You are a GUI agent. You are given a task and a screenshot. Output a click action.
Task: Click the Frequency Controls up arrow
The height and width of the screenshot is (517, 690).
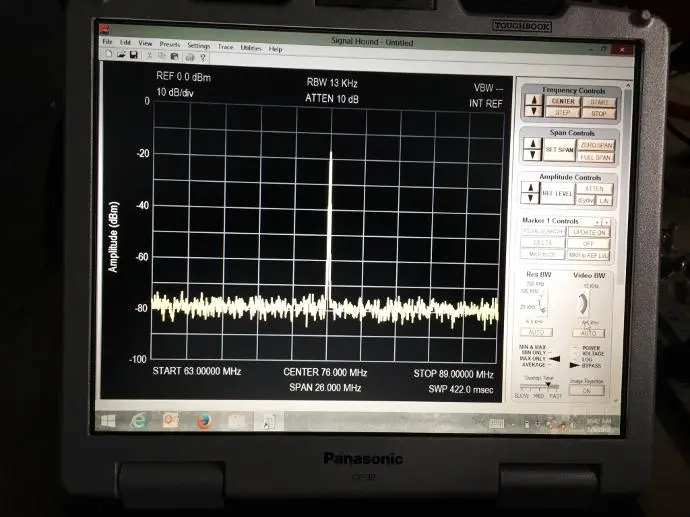pyautogui.click(x=534, y=100)
